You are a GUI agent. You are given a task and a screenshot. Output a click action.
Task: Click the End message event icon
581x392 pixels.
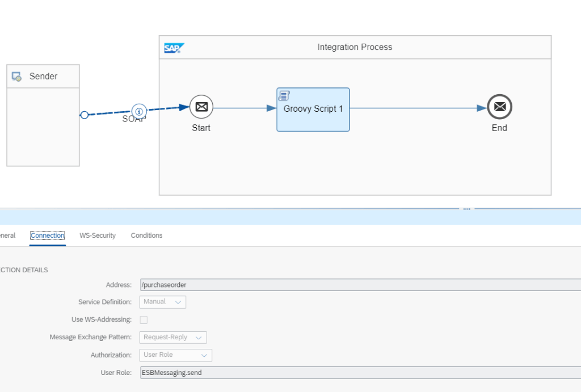[499, 107]
